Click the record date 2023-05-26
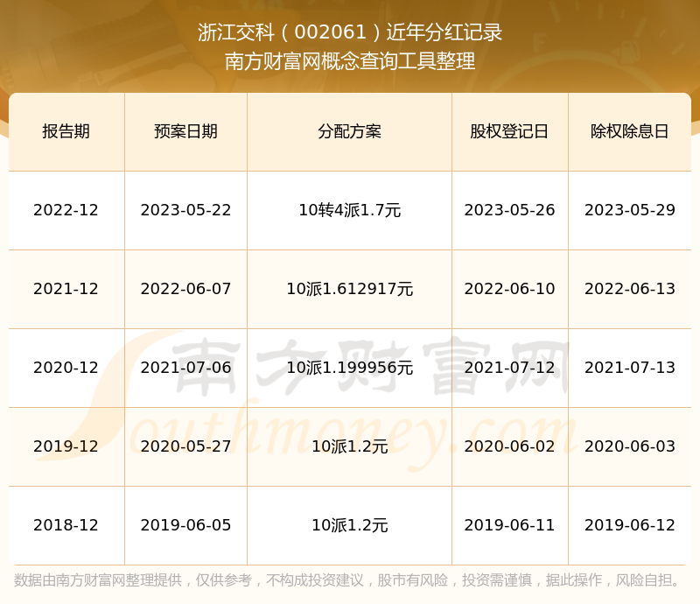Screen dimensions: 700x604 click(509, 210)
